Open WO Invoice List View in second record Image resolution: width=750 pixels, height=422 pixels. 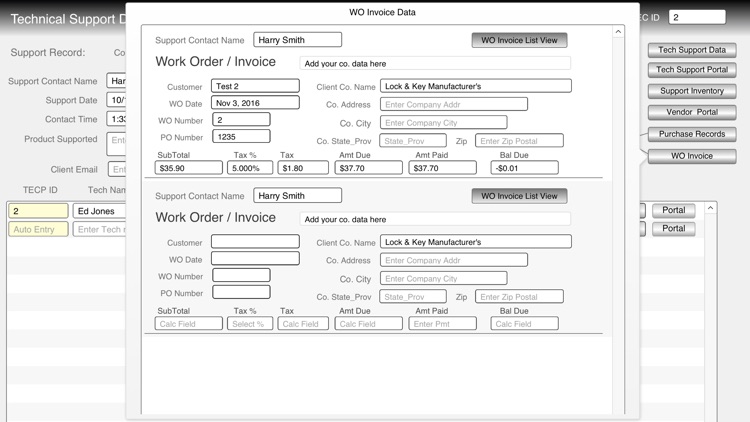click(519, 196)
